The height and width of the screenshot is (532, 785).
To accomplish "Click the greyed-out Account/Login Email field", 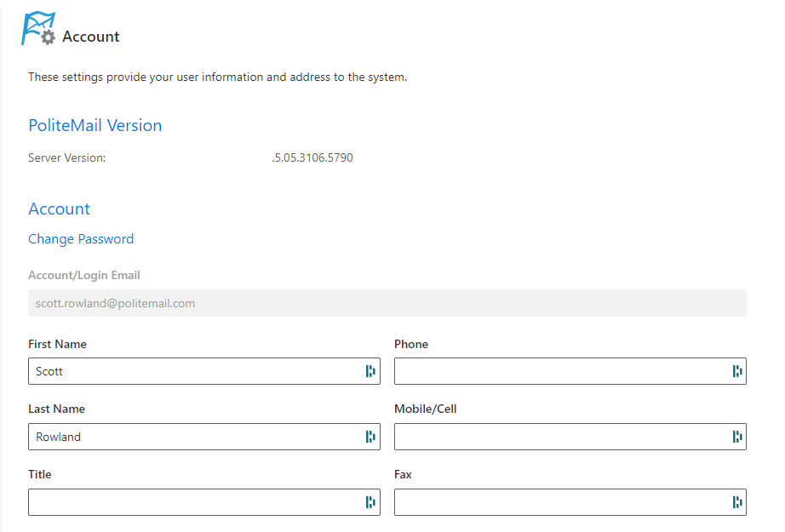I will coord(387,303).
